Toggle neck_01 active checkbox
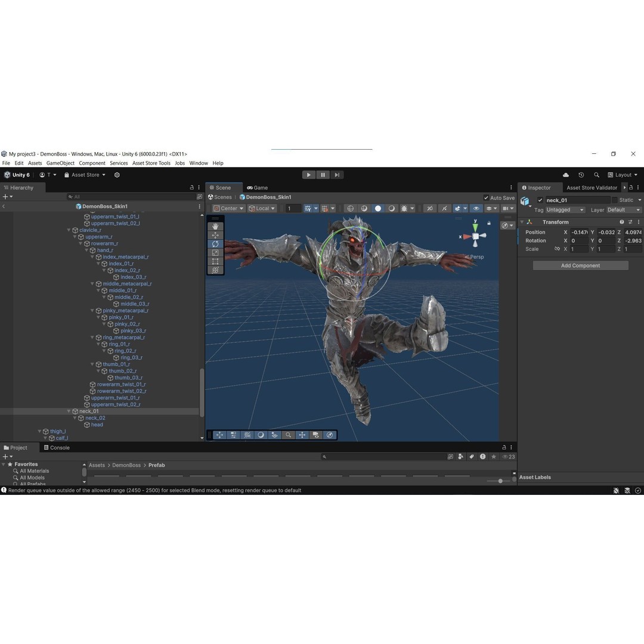 click(x=540, y=200)
